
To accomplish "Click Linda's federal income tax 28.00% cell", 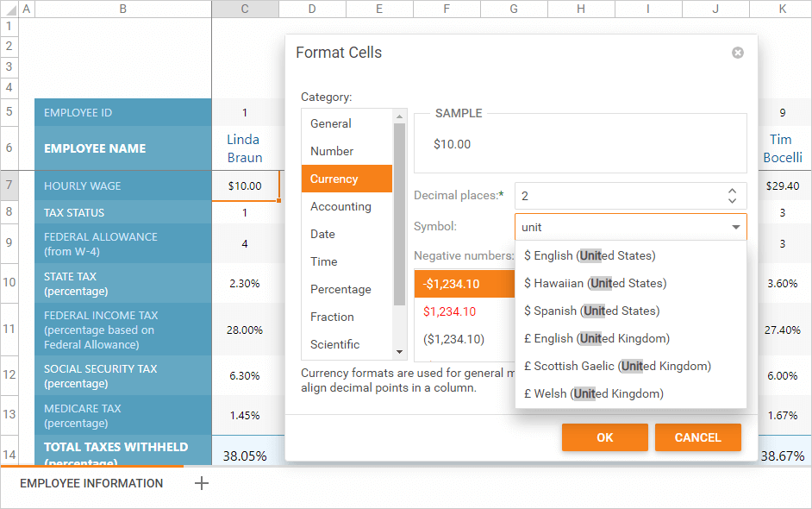I will (x=245, y=330).
